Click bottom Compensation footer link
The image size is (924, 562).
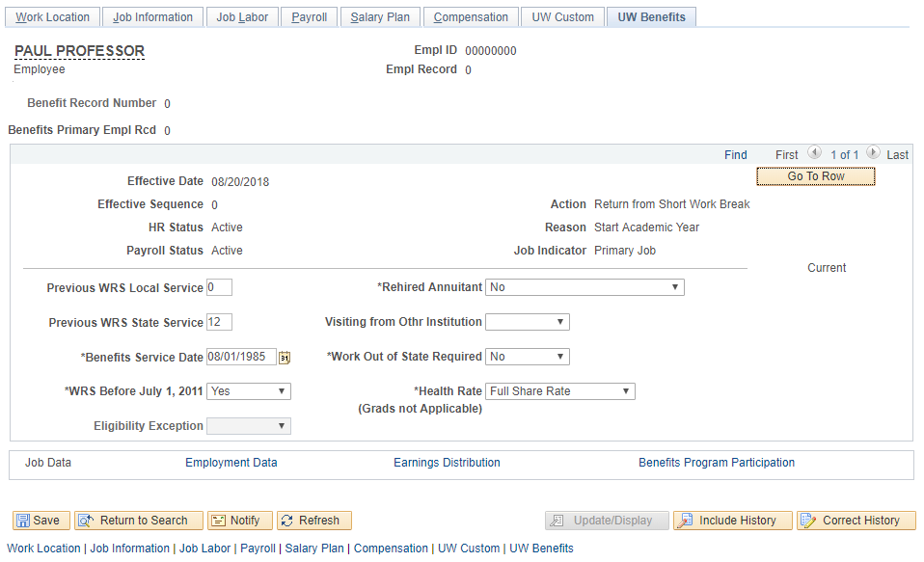pos(391,548)
